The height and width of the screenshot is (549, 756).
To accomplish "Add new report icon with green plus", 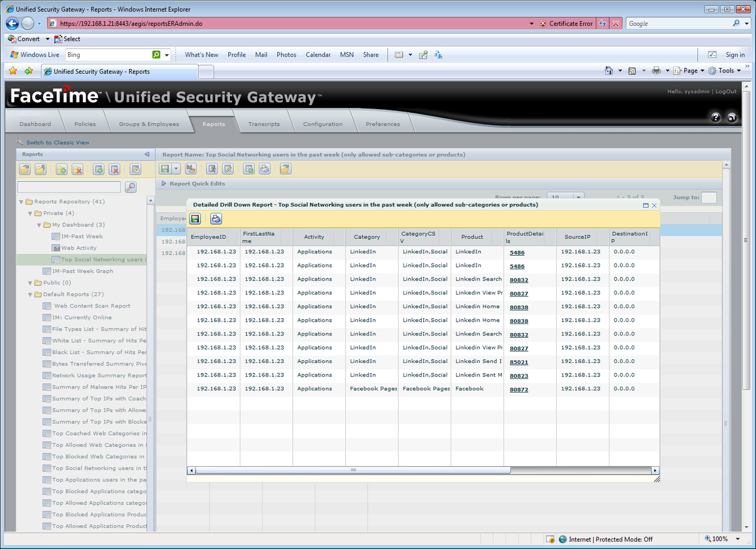I will click(99, 169).
